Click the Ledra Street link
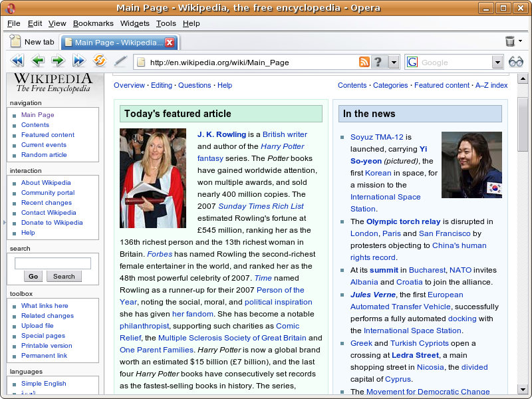Screen dimensions: 532x399 point(415,355)
